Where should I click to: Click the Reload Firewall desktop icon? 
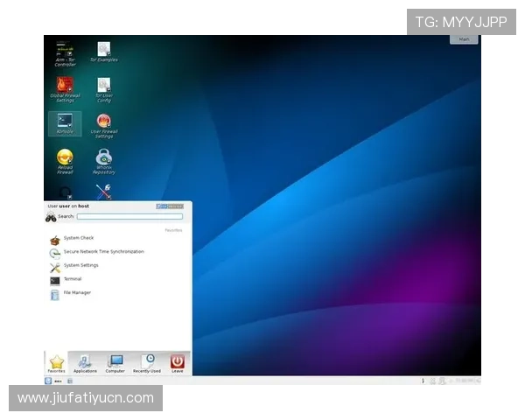point(65,158)
